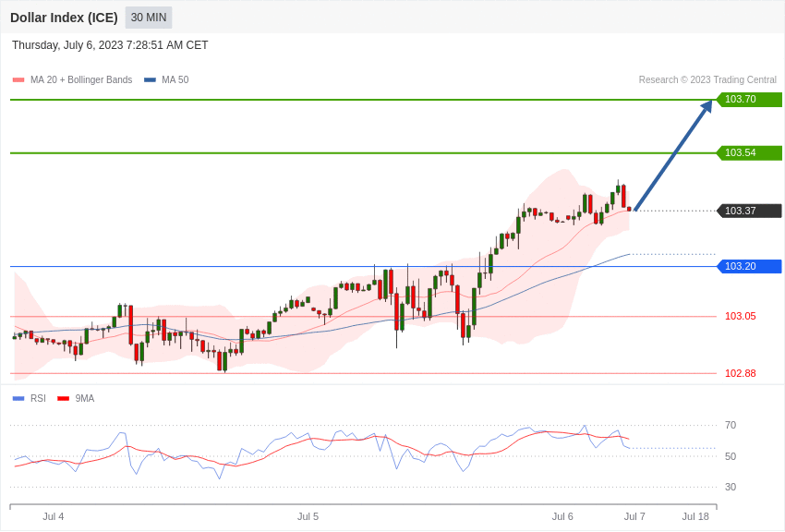Click the 103.05 red support value
This screenshot has height=532, width=785.
(741, 316)
